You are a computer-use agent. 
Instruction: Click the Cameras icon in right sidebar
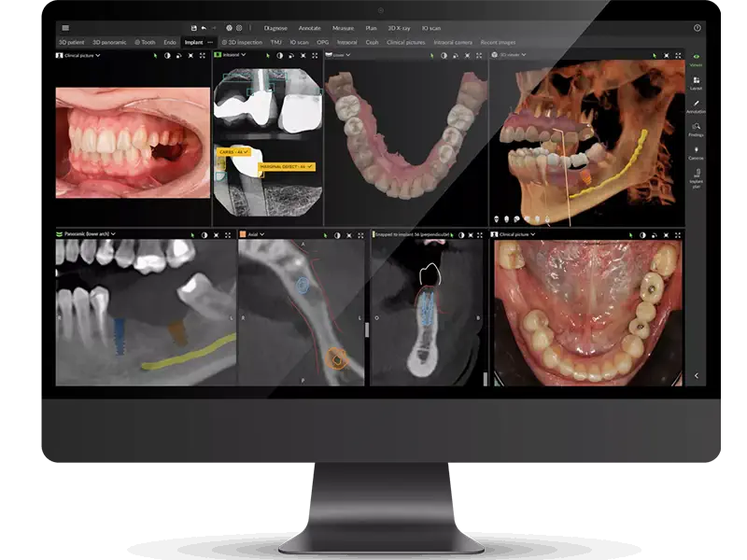click(697, 152)
